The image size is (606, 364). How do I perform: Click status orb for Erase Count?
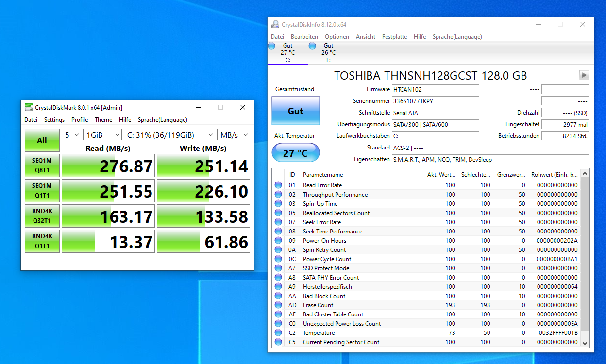coord(278,305)
